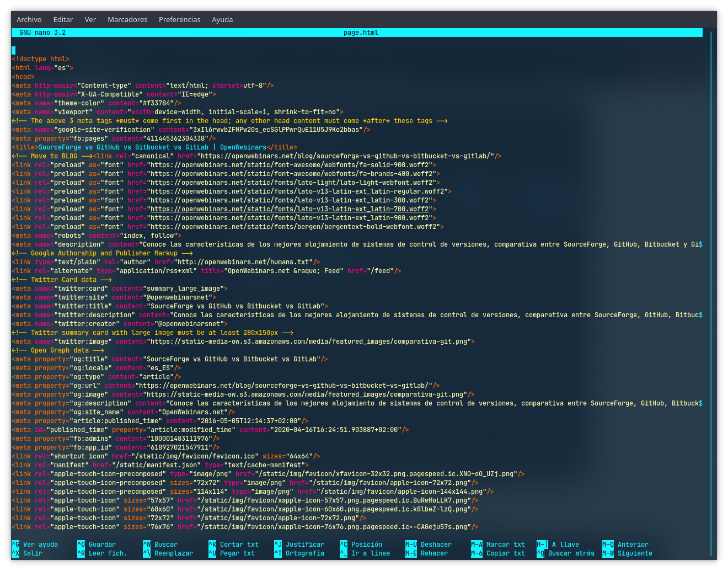Image resolution: width=728 pixels, height=571 pixels.
Task: Click the underlined lato-v13 latin-700.woff2 URL
Action: tap(290, 209)
